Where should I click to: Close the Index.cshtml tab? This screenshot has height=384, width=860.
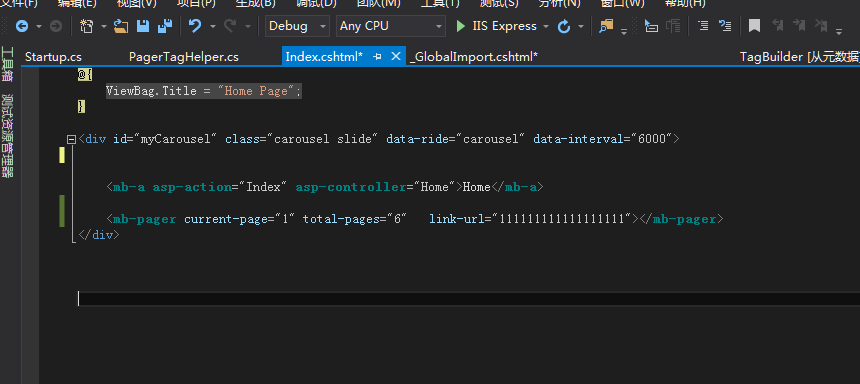coord(395,57)
